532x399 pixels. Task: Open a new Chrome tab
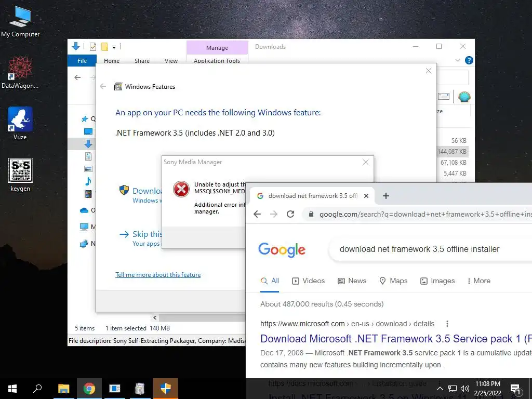coord(386,196)
